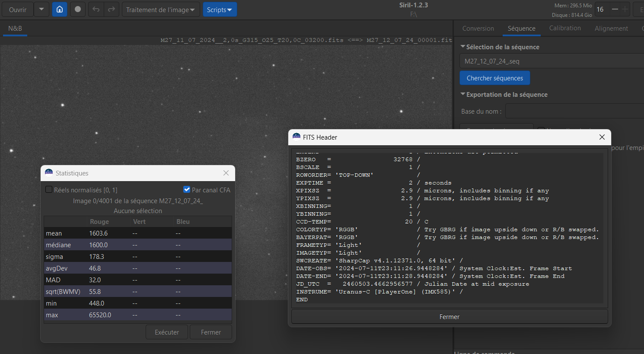
Task: Click the Vert column header
Action: pos(139,221)
